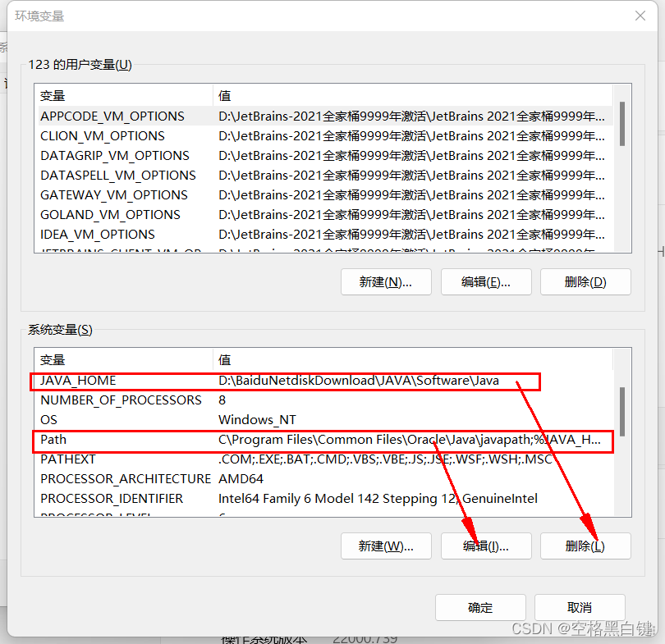This screenshot has height=644, width=665.
Task: Click 编辑(I)... under system variables
Action: (x=486, y=546)
